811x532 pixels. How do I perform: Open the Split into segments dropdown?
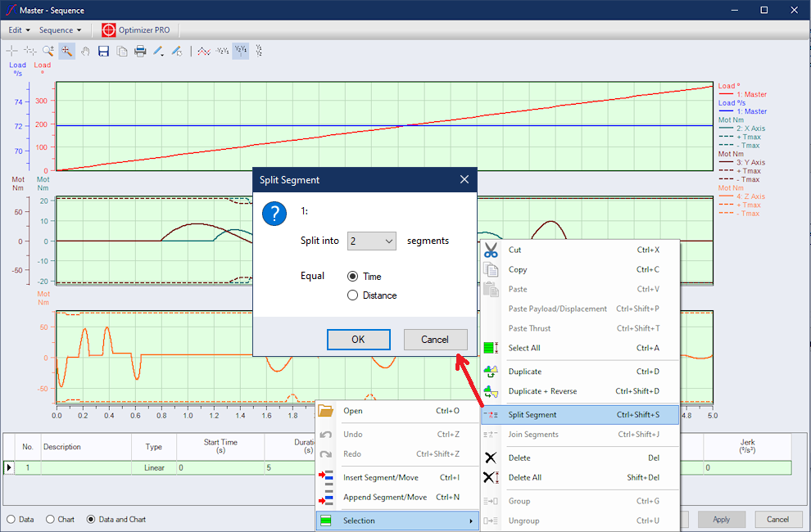tap(372, 241)
